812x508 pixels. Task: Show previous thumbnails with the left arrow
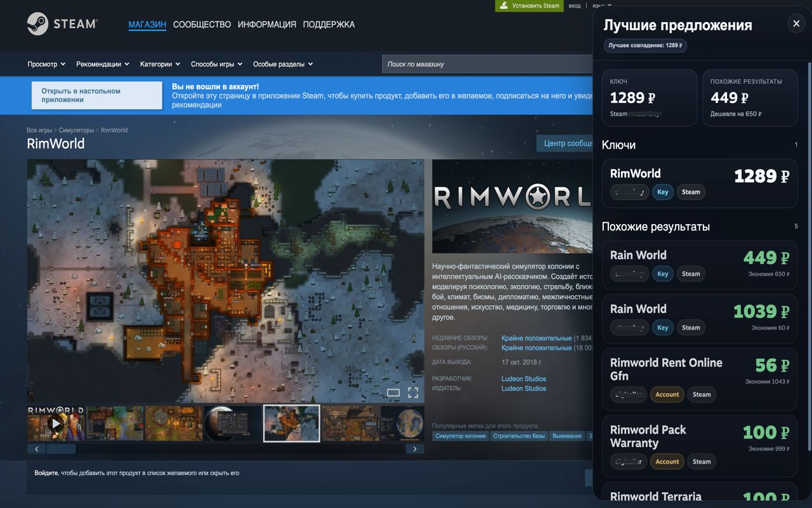coord(36,449)
